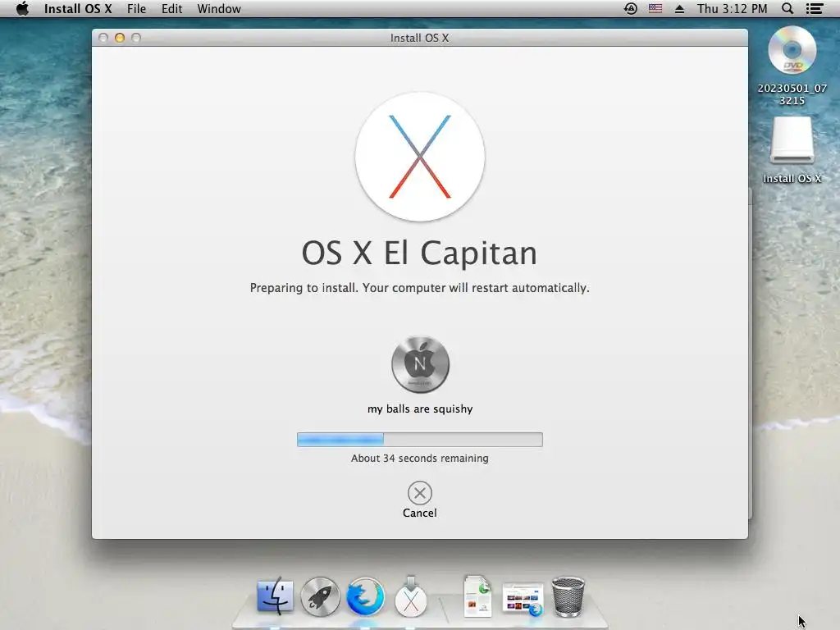Click the installation progress bar
The image size is (840, 630).
pos(419,440)
